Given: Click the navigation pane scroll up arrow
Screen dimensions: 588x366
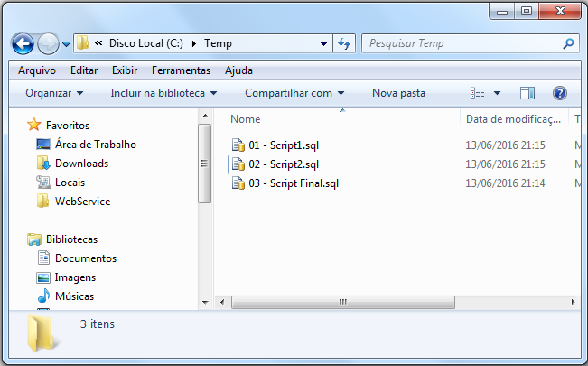Looking at the screenshot, I should pos(205,116).
